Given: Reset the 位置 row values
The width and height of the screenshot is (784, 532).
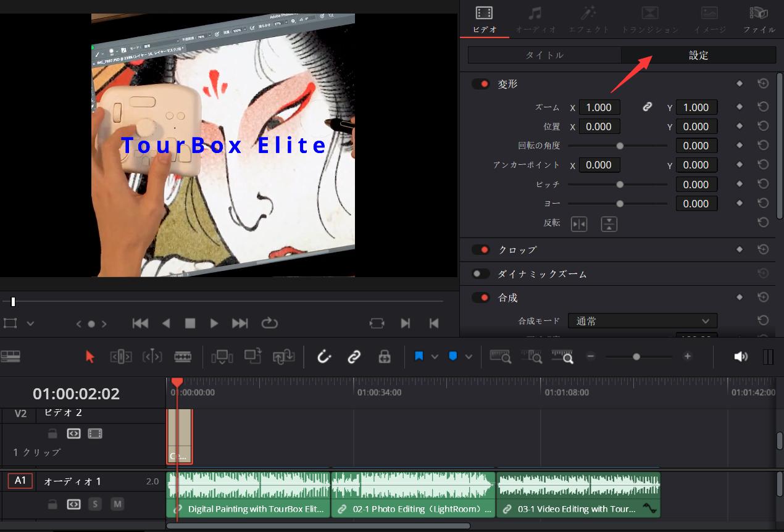Looking at the screenshot, I should (x=763, y=126).
